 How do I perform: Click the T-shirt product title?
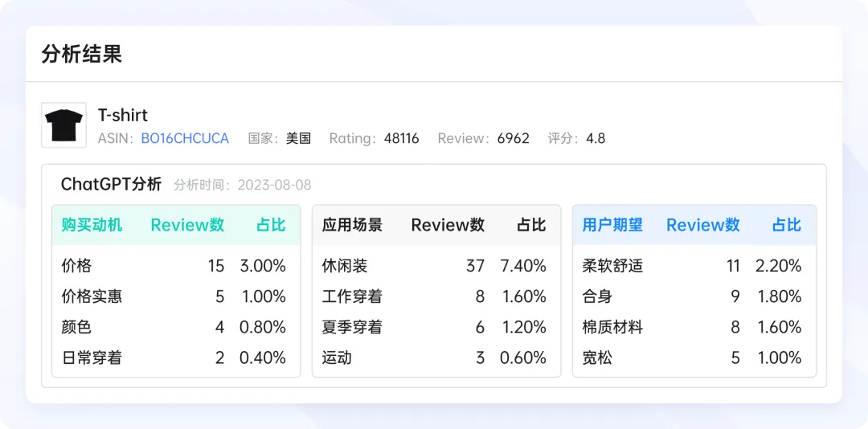click(x=123, y=115)
